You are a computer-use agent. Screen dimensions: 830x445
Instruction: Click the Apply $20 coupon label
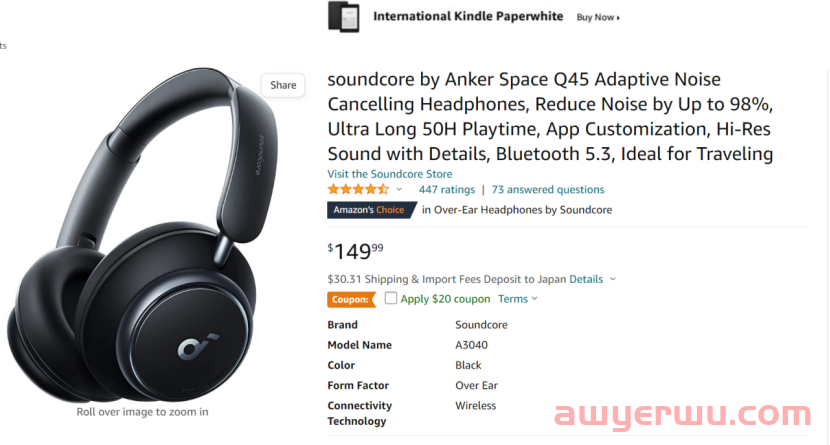point(445,299)
